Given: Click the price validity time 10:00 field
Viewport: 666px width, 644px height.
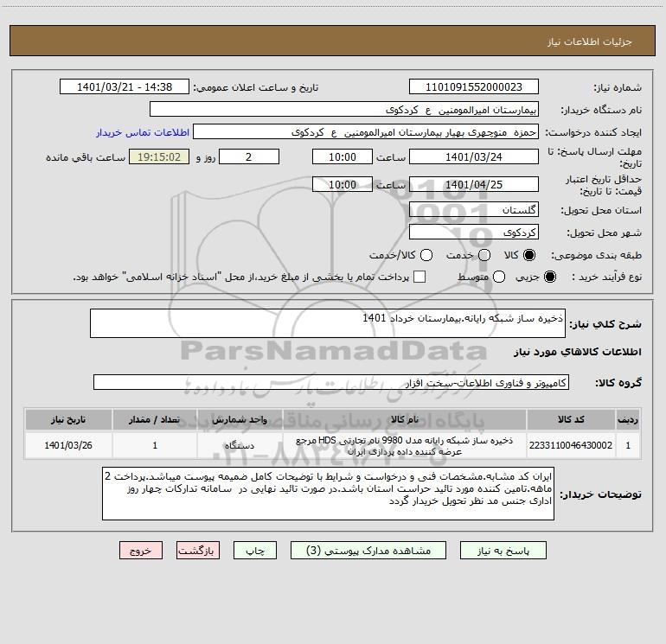Looking at the screenshot, I should [343, 184].
